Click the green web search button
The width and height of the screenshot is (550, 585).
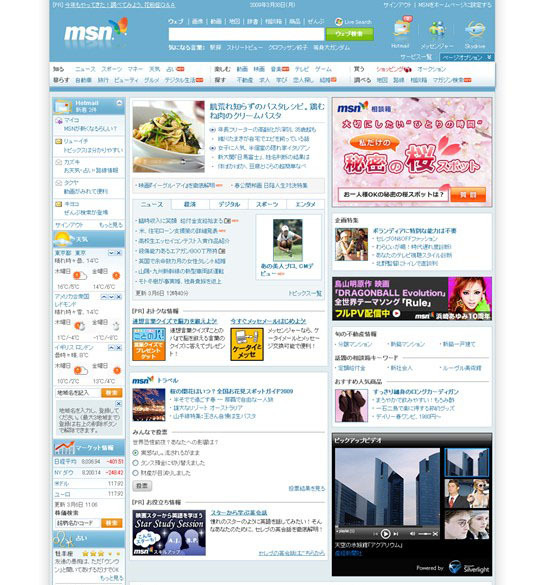click(350, 34)
